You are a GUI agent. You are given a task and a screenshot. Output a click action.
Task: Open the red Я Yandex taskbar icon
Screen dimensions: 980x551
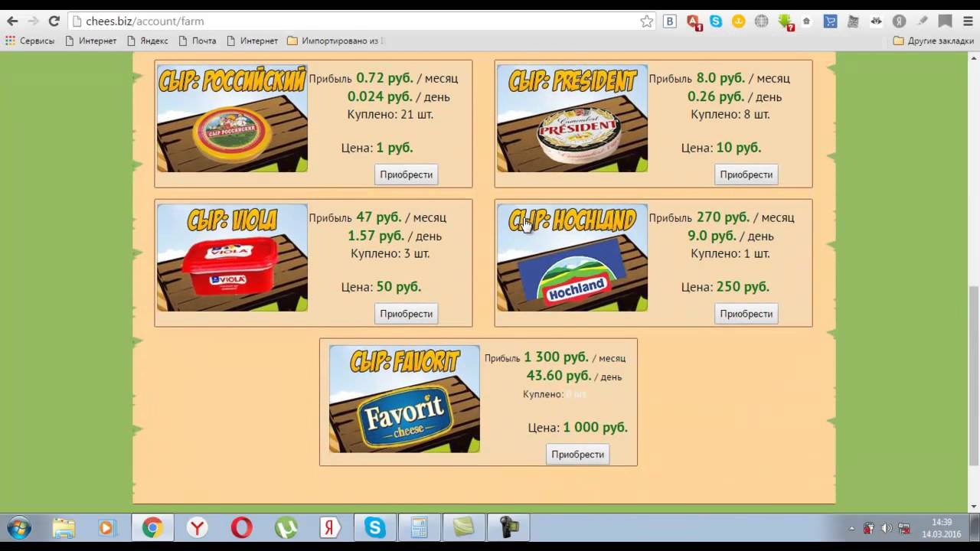pyautogui.click(x=331, y=528)
